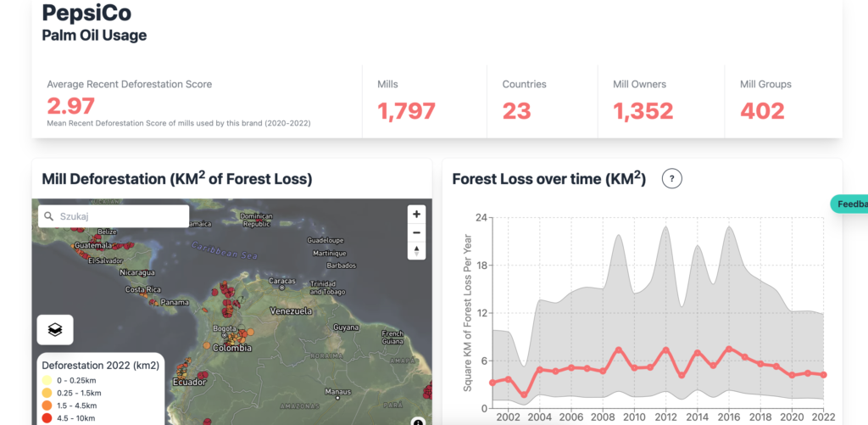Click the Caribbean Sea label
The height and width of the screenshot is (425, 868).
coord(225,250)
